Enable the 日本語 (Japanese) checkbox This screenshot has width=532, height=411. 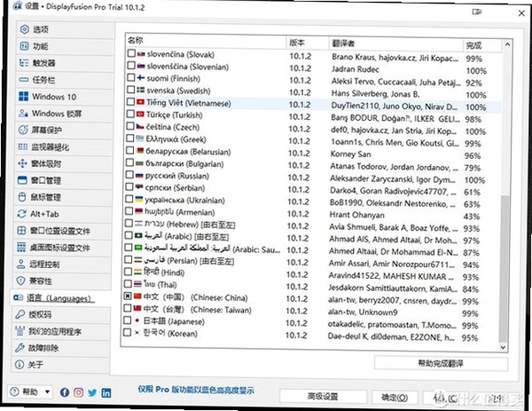[x=128, y=320]
